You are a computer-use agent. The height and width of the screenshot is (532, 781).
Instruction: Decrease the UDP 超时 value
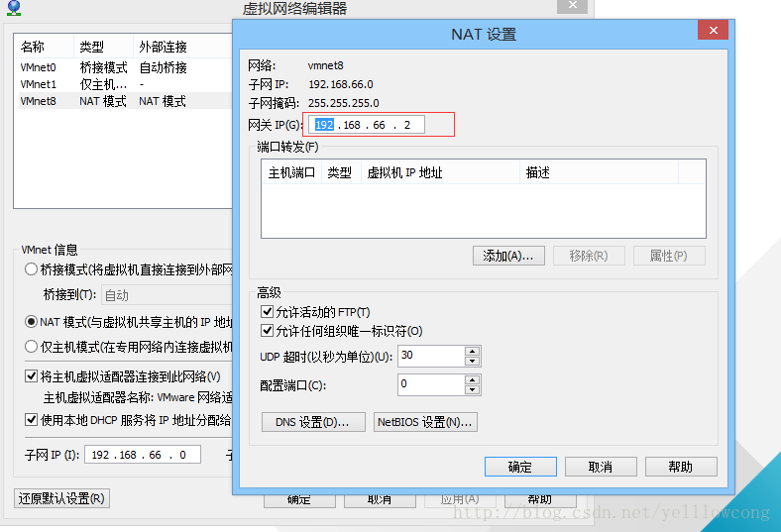tap(472, 362)
